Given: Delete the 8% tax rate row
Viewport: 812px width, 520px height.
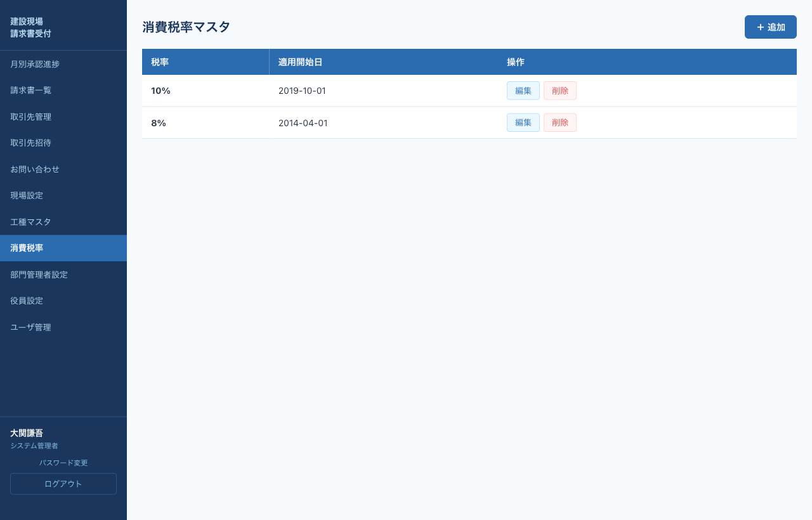Looking at the screenshot, I should coord(560,122).
